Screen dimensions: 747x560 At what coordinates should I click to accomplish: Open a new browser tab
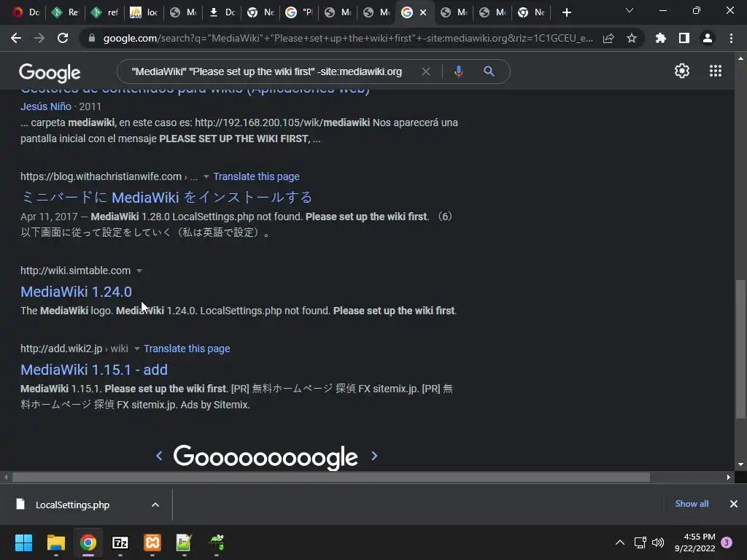tap(566, 12)
